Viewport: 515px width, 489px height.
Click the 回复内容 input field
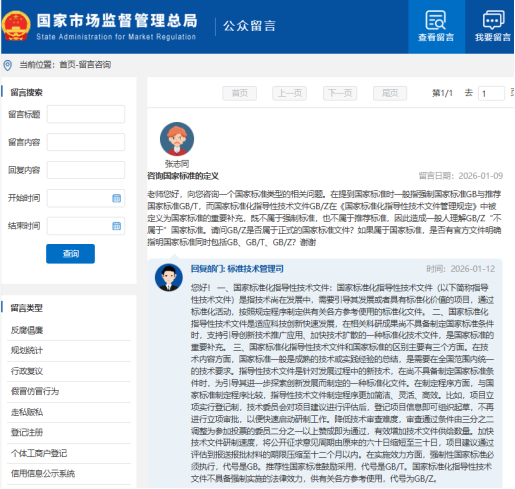(86, 170)
